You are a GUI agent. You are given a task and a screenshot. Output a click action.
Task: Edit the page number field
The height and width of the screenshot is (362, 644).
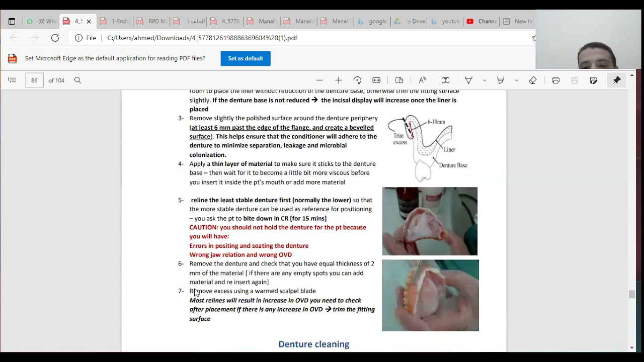[x=34, y=80]
